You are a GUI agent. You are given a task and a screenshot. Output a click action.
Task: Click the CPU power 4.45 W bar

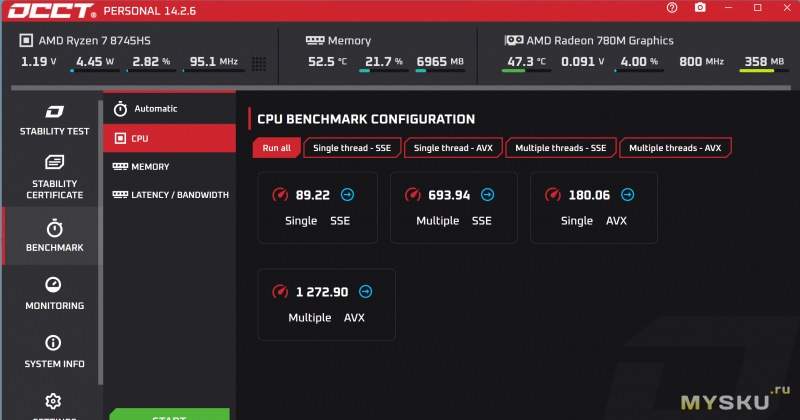pyautogui.click(x=94, y=71)
